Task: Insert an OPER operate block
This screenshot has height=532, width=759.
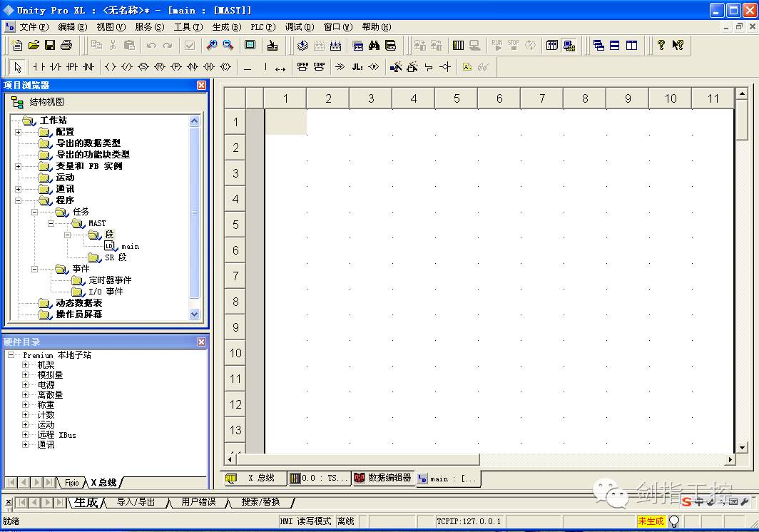Action: pyautogui.click(x=302, y=67)
